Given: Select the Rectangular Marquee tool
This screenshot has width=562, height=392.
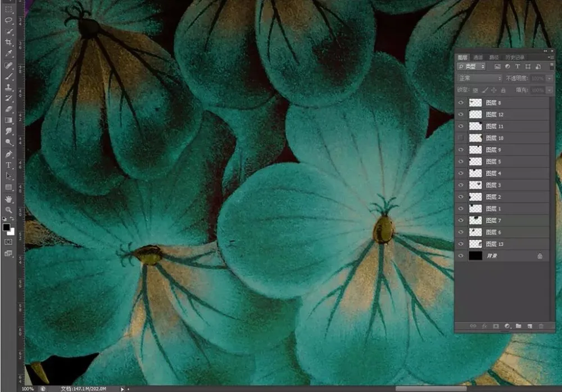Looking at the screenshot, I should click(8, 10).
